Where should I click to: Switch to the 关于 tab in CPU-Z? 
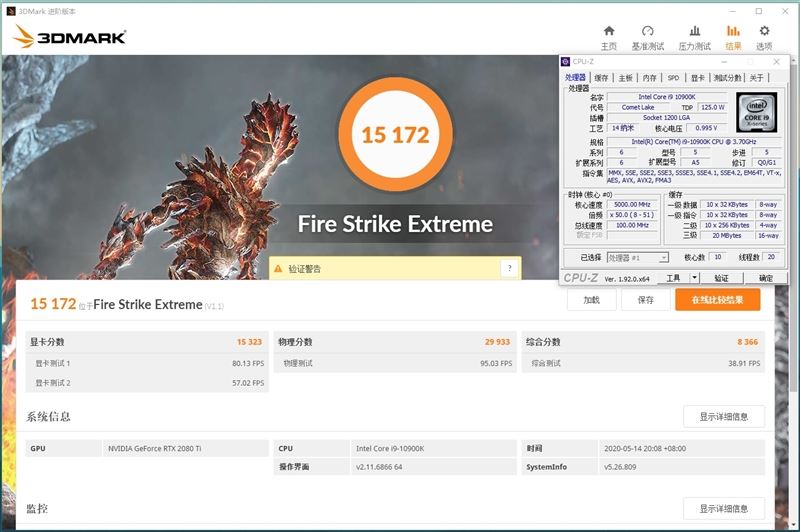click(x=757, y=78)
